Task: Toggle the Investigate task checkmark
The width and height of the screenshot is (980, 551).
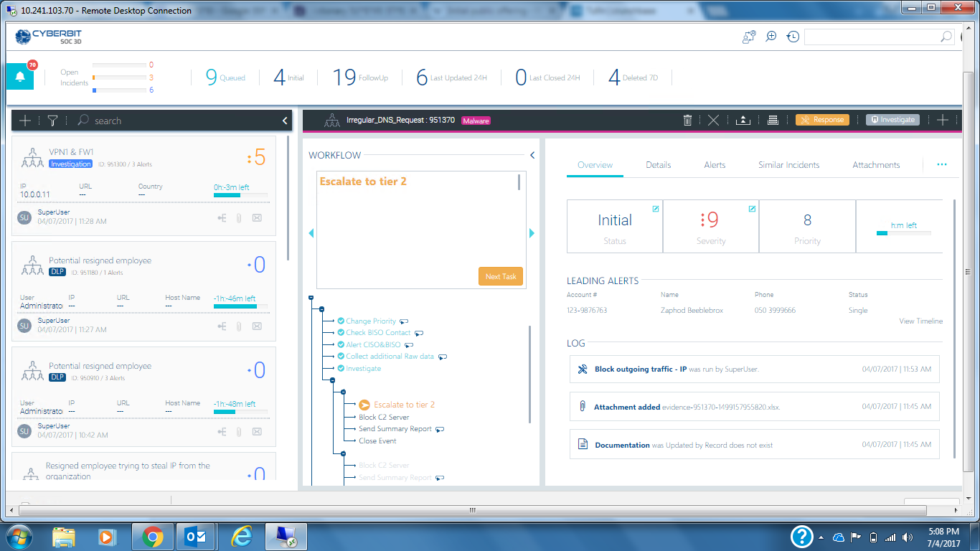Action: [341, 368]
